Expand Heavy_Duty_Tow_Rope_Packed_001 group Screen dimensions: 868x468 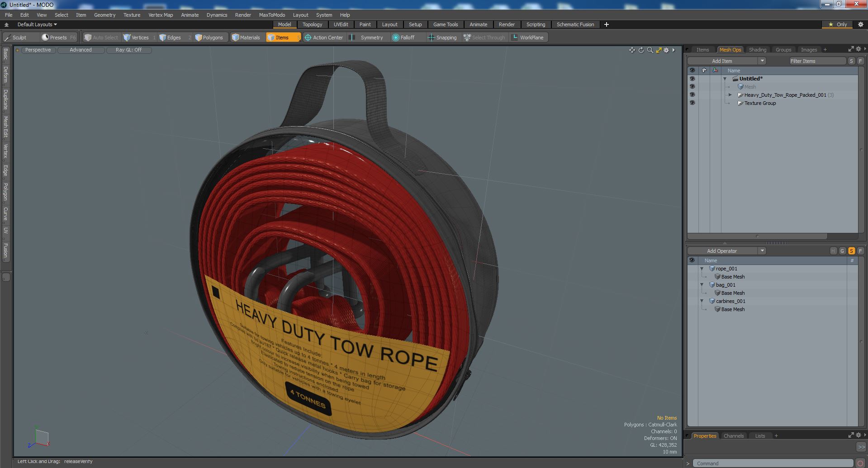(x=730, y=95)
